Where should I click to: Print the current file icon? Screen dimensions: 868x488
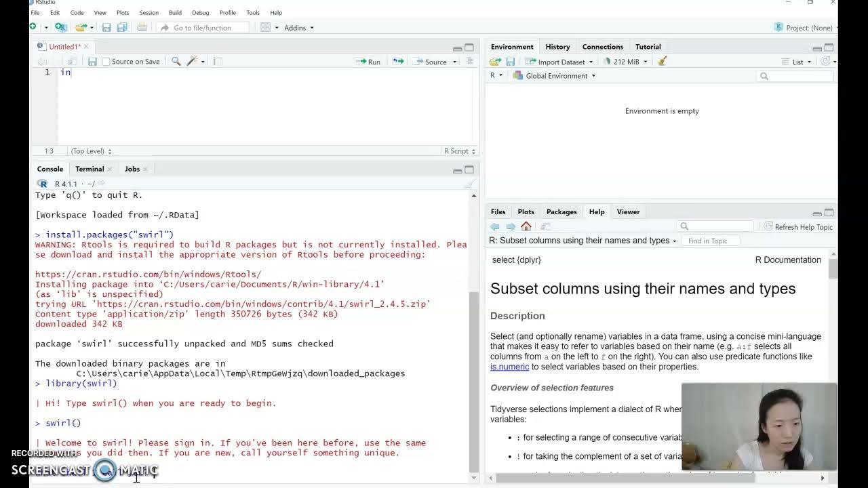(x=142, y=28)
